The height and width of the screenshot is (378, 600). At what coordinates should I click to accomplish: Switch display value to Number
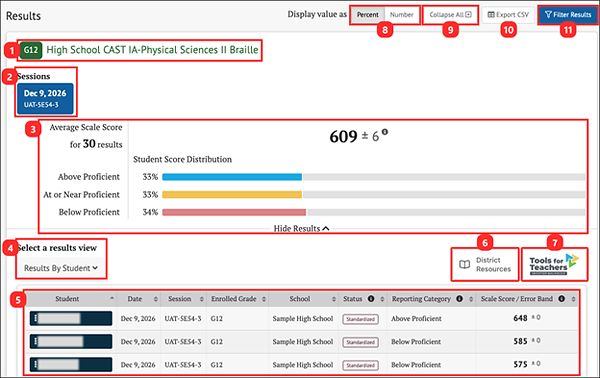401,15
